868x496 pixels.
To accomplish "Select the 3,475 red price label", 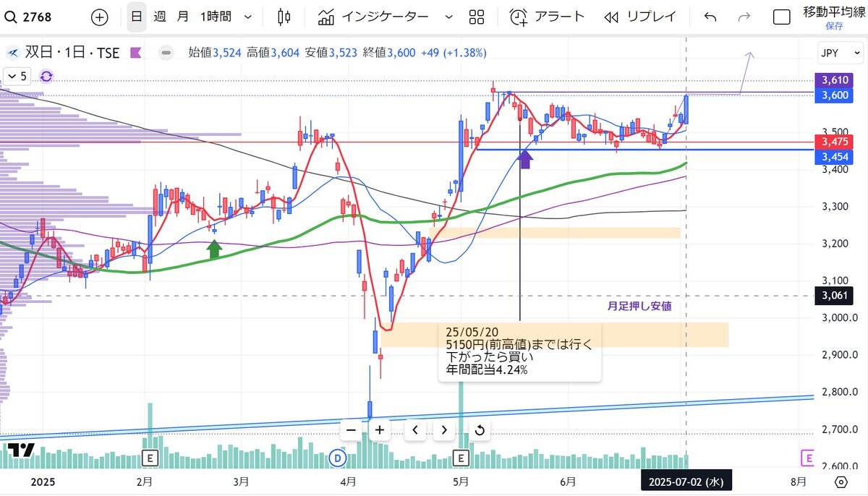I will 835,142.
